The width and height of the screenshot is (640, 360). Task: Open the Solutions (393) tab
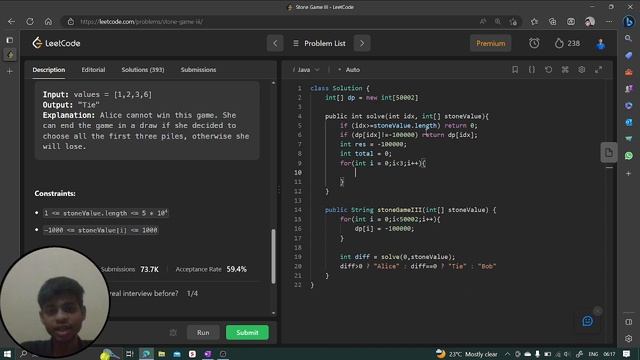click(143, 70)
